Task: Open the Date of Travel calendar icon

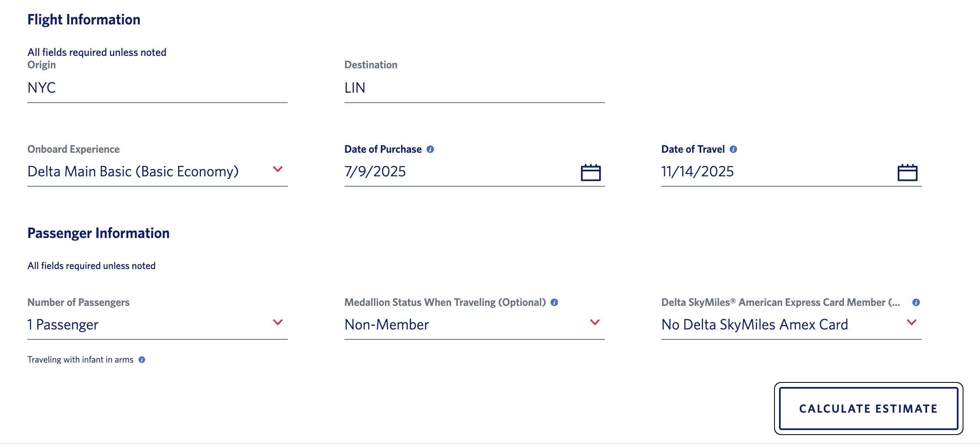Action: (907, 173)
